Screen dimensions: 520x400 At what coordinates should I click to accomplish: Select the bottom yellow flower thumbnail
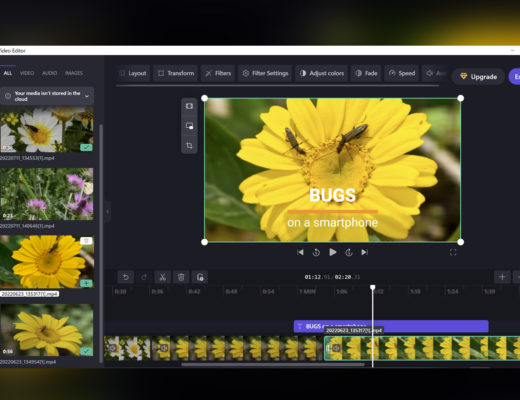click(x=46, y=330)
